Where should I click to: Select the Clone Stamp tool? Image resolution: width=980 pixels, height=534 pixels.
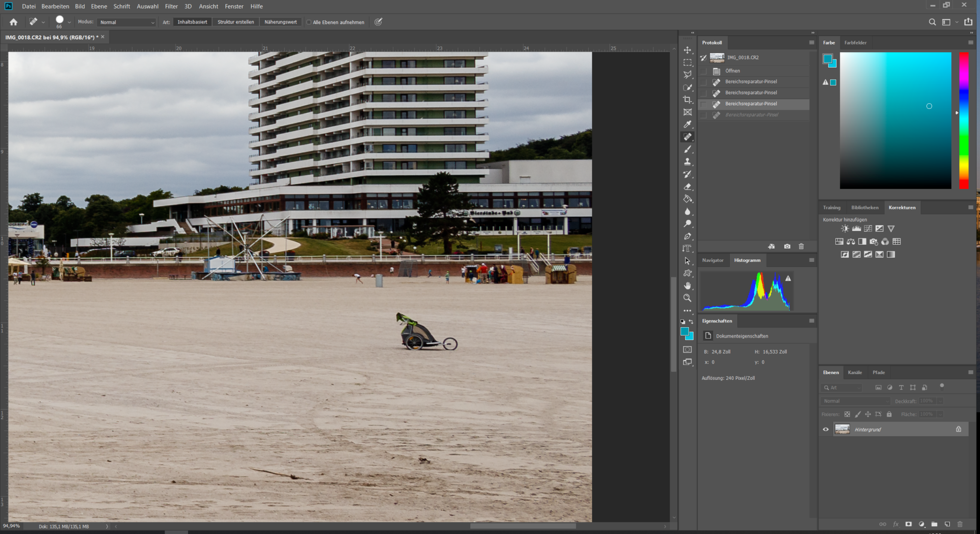coord(688,162)
